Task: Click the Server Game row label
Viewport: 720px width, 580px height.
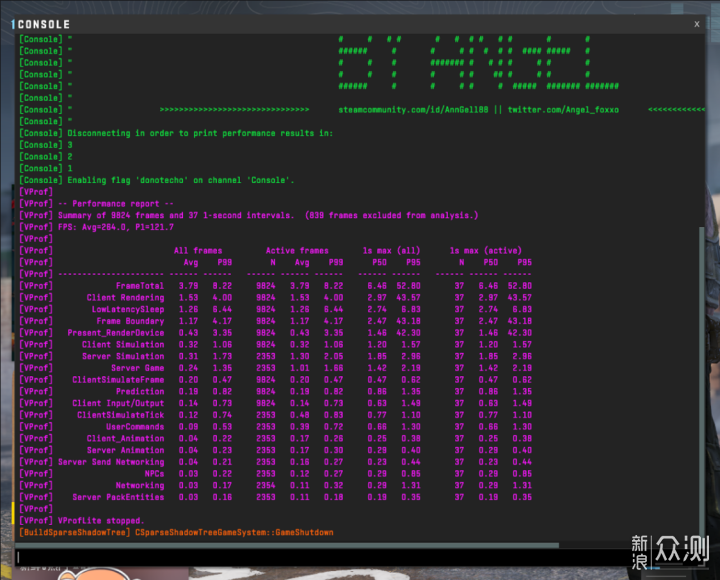Action: [x=137, y=368]
